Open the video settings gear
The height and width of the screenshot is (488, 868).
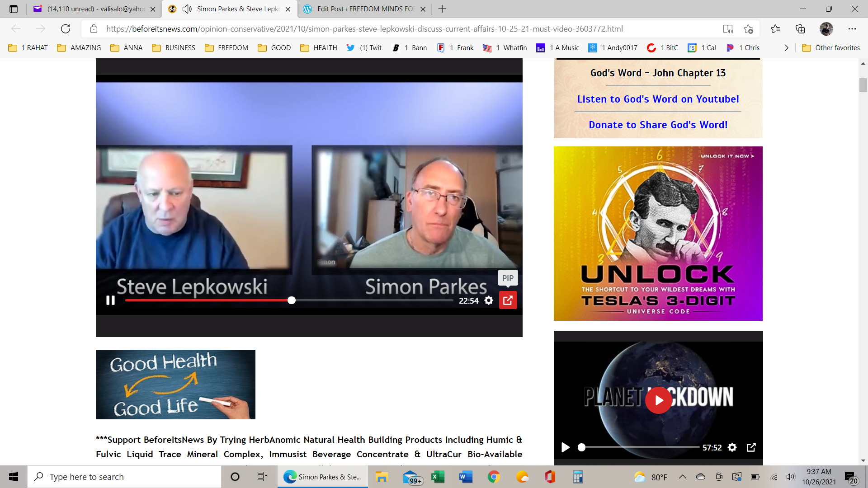489,300
